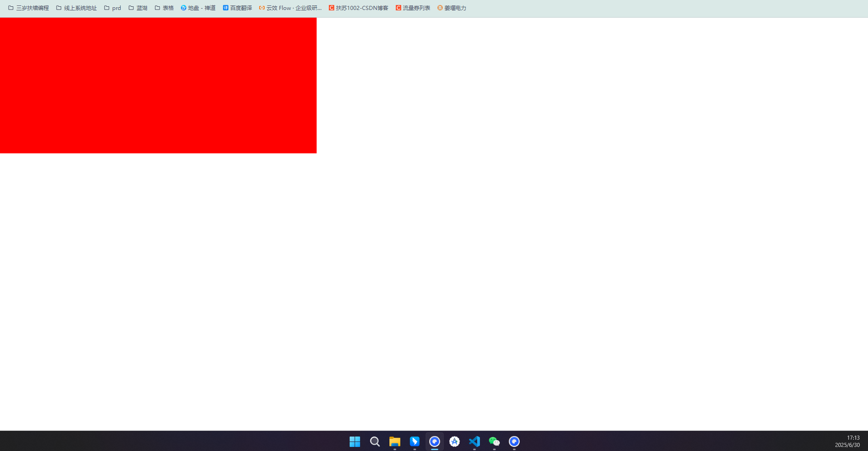Open the 地盘 - 禅道 bookmark favicon
868x451 pixels.
[x=183, y=8]
